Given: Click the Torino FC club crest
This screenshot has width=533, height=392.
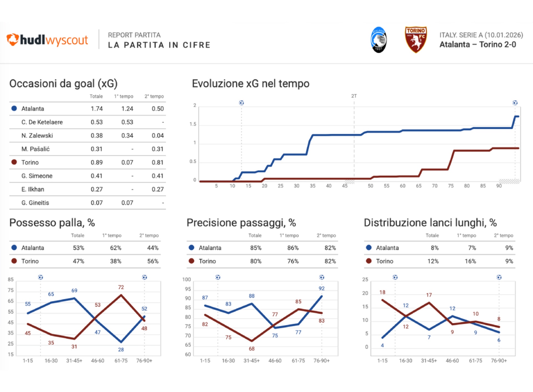Looking at the screenshot, I should point(416,40).
